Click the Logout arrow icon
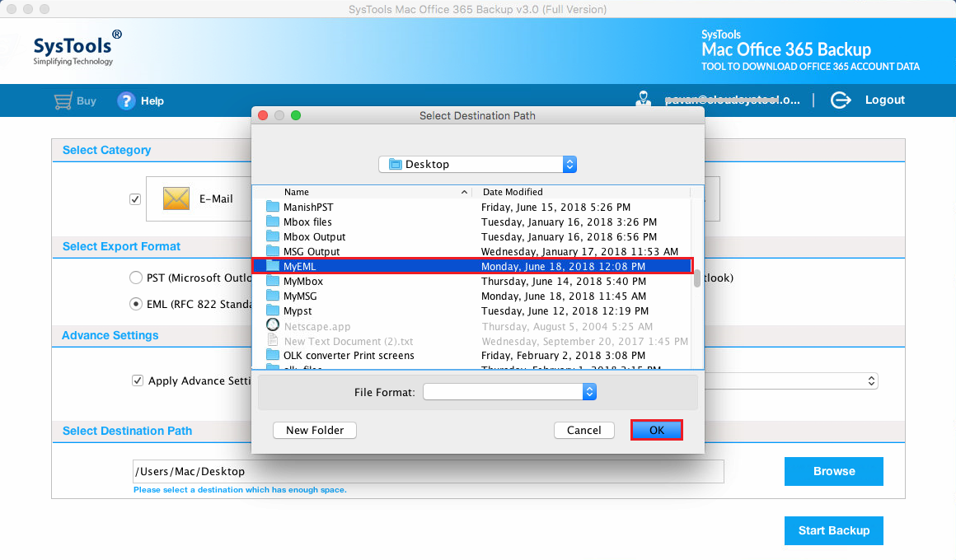Viewport: 956px width, 560px height. coord(841,100)
